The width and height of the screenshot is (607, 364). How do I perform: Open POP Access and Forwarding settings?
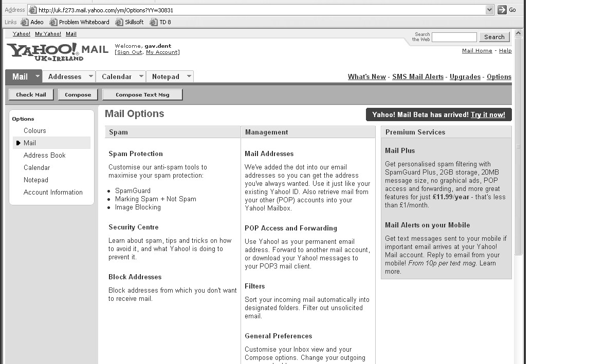(x=291, y=228)
